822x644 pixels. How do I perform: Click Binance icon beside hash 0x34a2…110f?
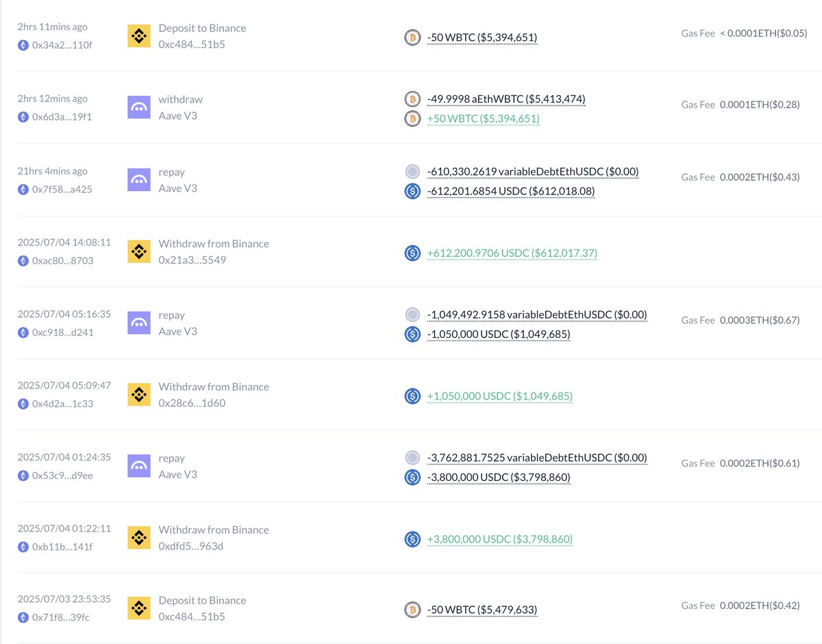[139, 36]
